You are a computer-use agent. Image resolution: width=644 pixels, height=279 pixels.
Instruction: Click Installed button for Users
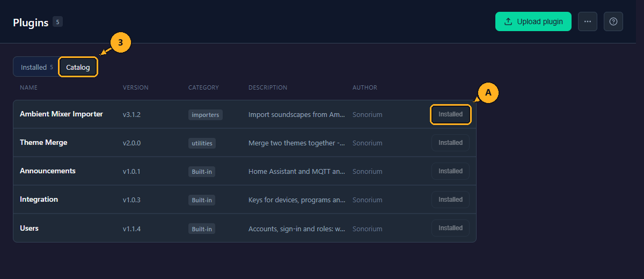450,228
